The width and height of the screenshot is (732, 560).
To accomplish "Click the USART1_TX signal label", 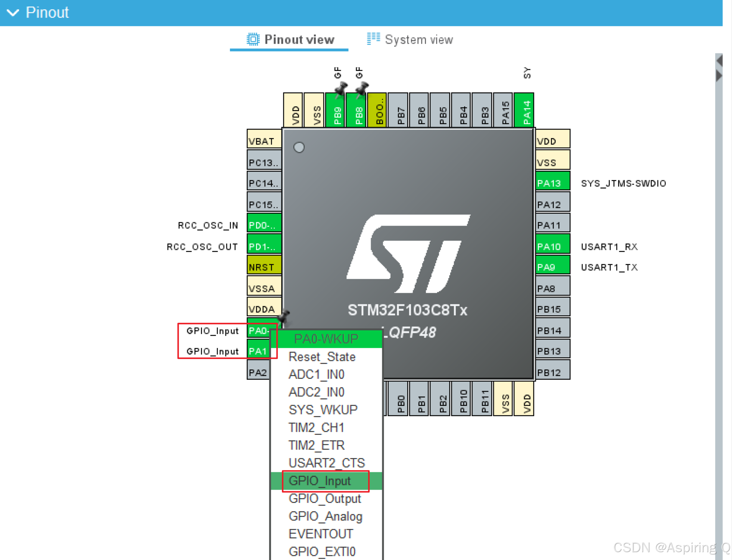I will 609,267.
